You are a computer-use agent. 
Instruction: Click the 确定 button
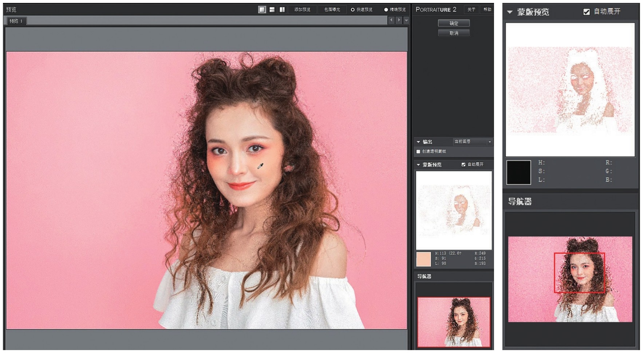[x=454, y=23]
